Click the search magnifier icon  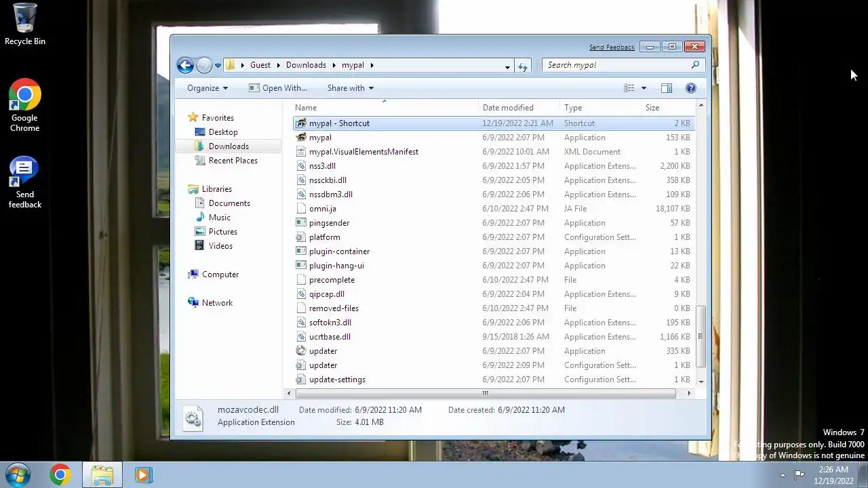(695, 65)
